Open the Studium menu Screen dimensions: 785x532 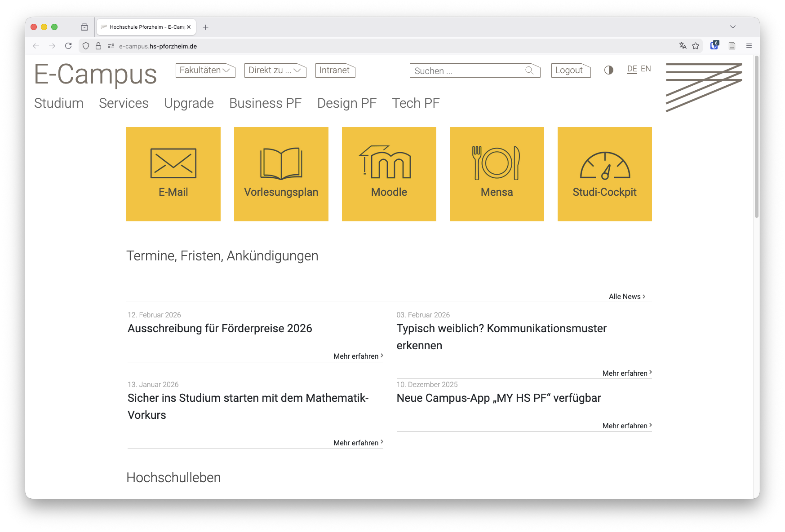pyautogui.click(x=58, y=103)
